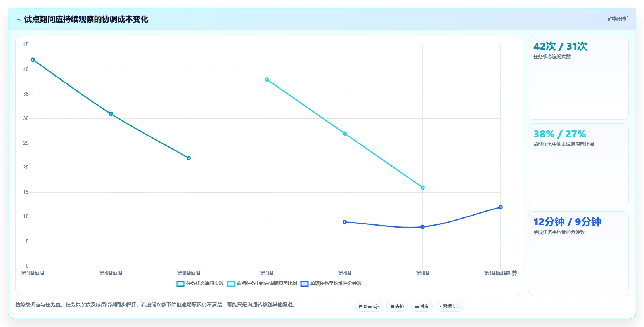Screen dimensions: 644x327
Task: Select the 数据卡片 chip
Action: [450, 306]
